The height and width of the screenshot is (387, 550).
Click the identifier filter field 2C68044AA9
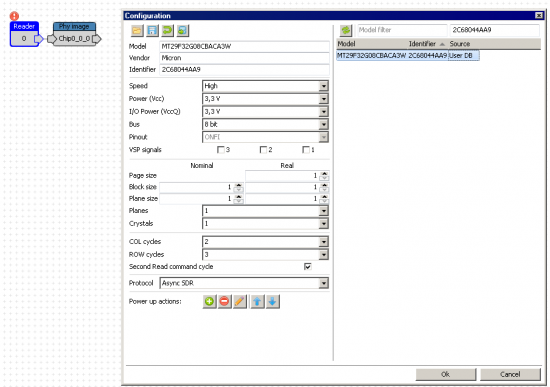pyautogui.click(x=495, y=30)
